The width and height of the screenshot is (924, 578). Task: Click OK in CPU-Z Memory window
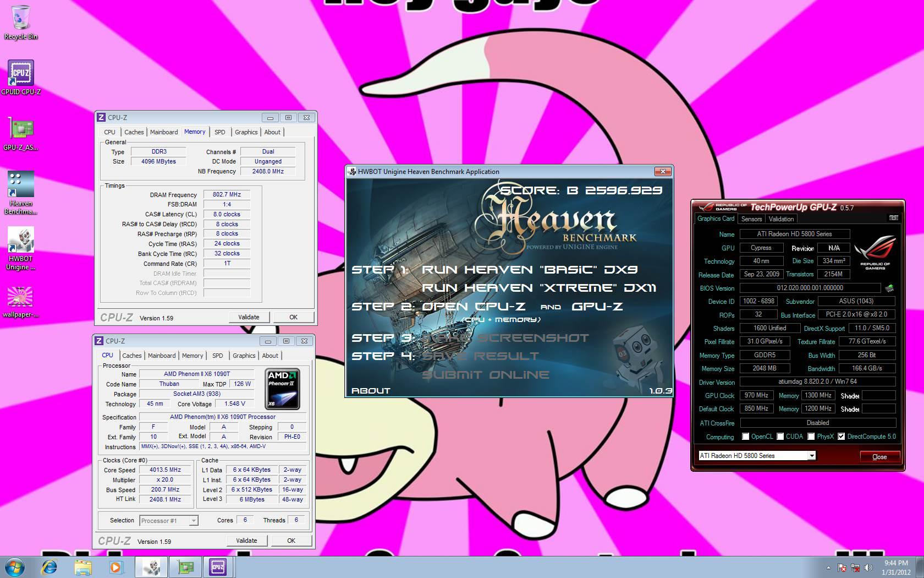[x=293, y=317]
